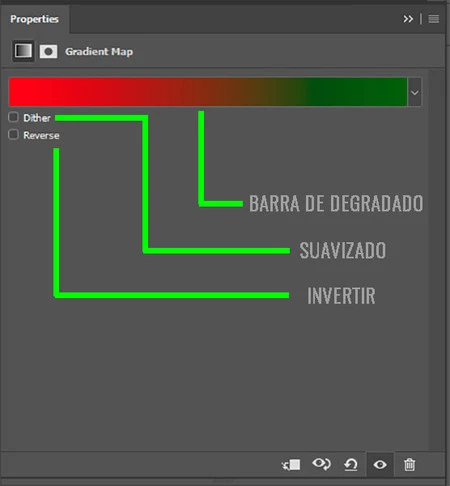Click the view previous state icon

click(321, 464)
